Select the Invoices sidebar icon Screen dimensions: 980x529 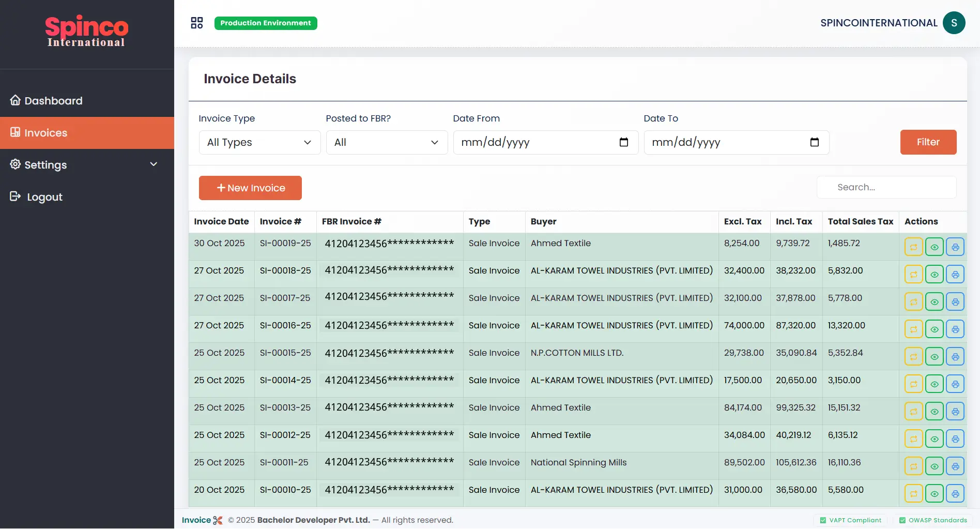tap(15, 132)
